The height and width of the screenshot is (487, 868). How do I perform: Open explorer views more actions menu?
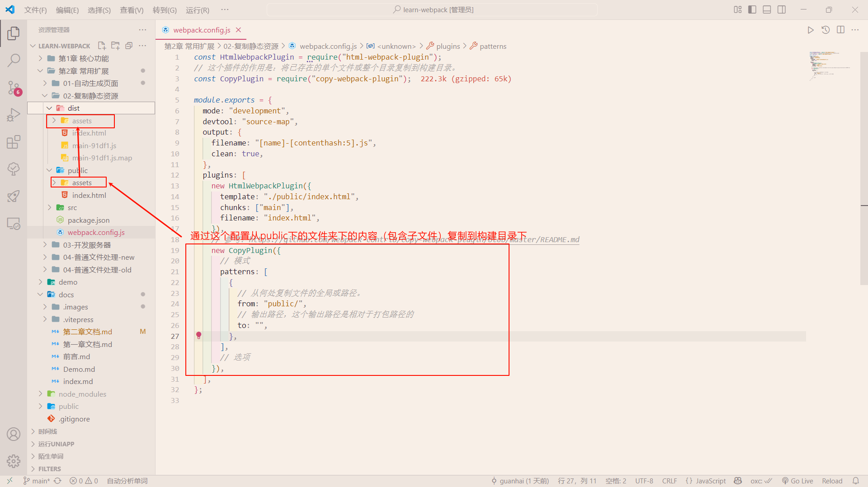click(x=142, y=46)
